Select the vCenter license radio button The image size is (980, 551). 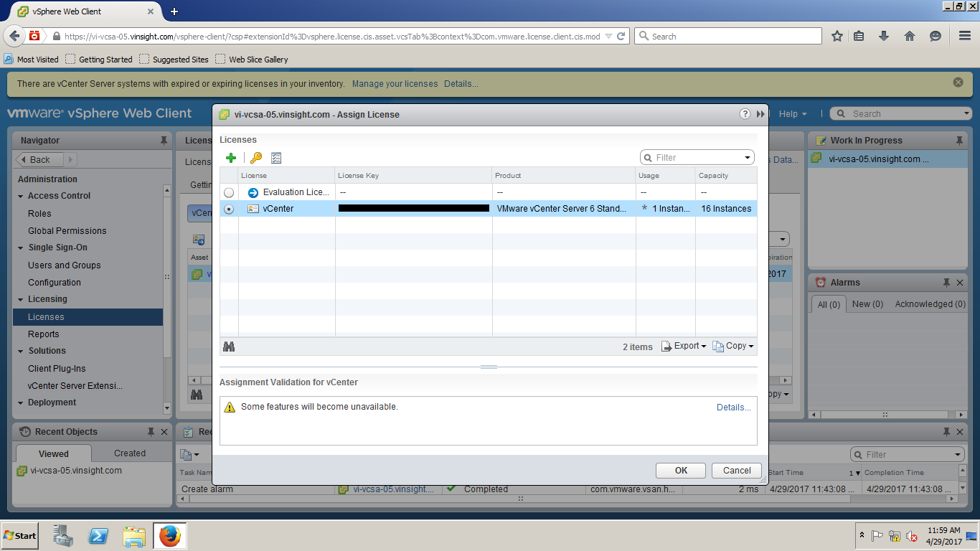(229, 209)
